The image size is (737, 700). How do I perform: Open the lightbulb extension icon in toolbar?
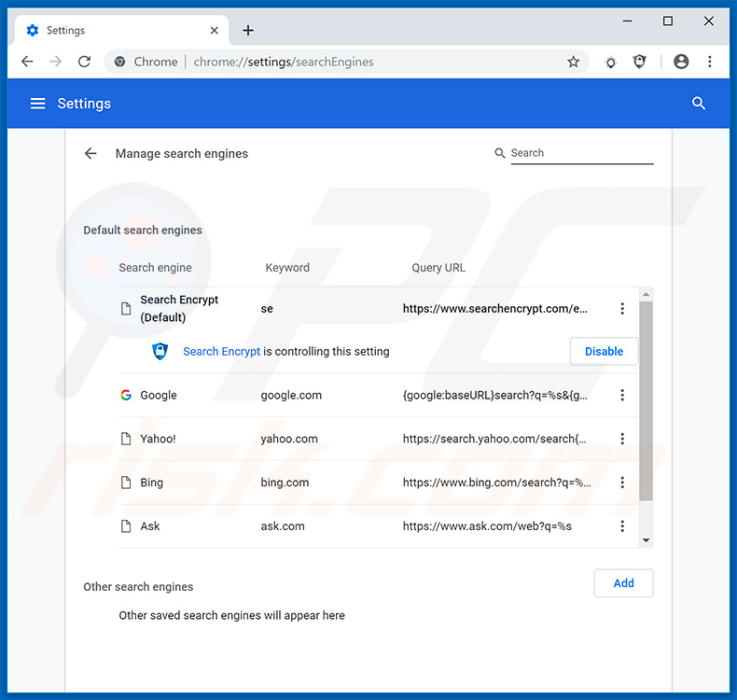pyautogui.click(x=610, y=62)
